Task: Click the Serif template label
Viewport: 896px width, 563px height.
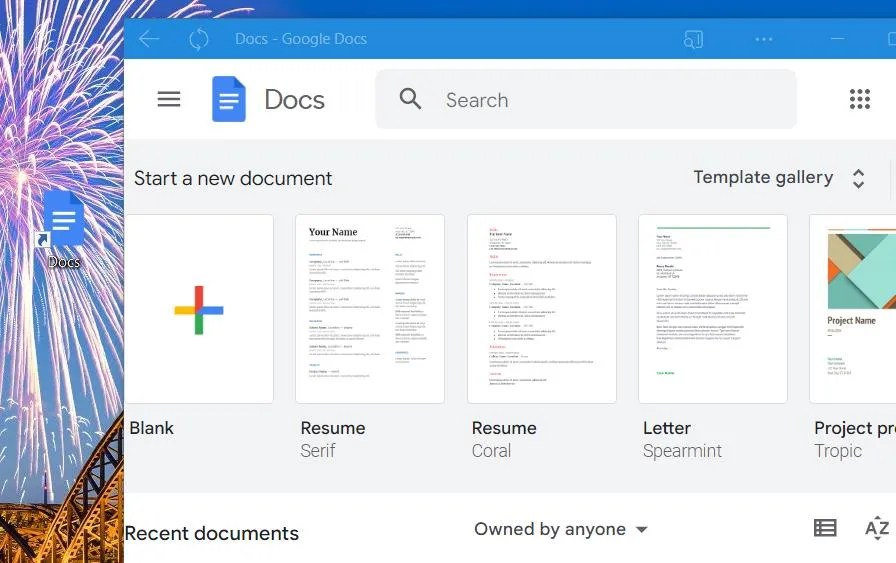Action: coord(318,451)
